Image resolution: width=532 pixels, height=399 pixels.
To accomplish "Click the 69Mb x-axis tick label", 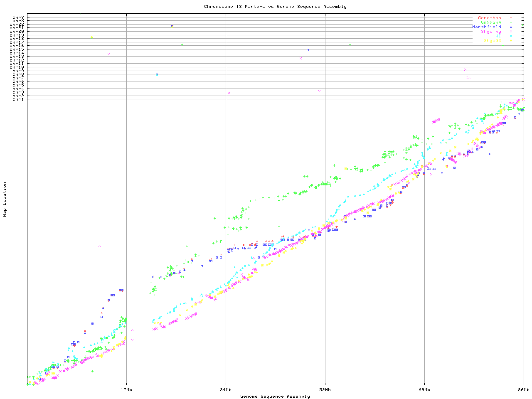I will tap(424, 390).
